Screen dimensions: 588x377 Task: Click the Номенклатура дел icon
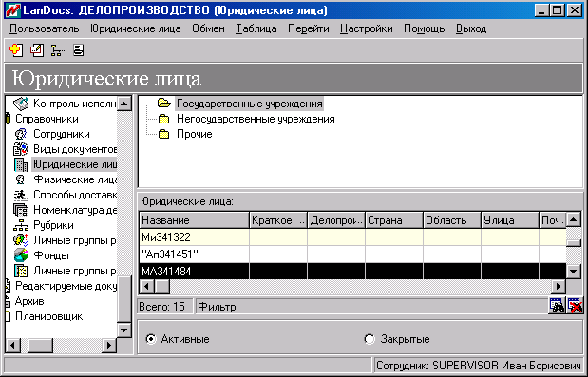(x=21, y=210)
